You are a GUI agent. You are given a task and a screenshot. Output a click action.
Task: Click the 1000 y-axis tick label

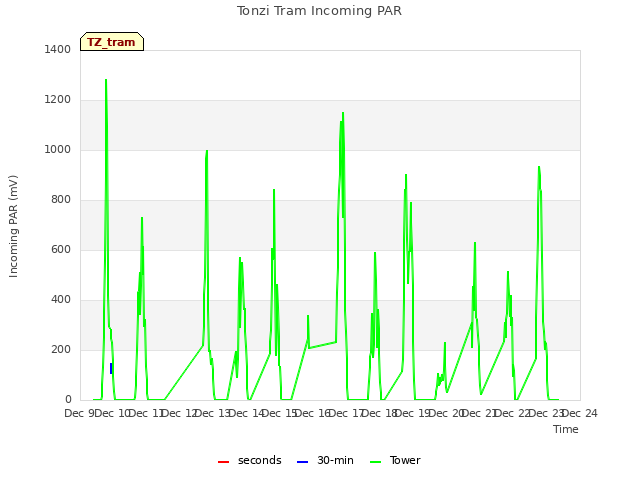pyautogui.click(x=58, y=149)
